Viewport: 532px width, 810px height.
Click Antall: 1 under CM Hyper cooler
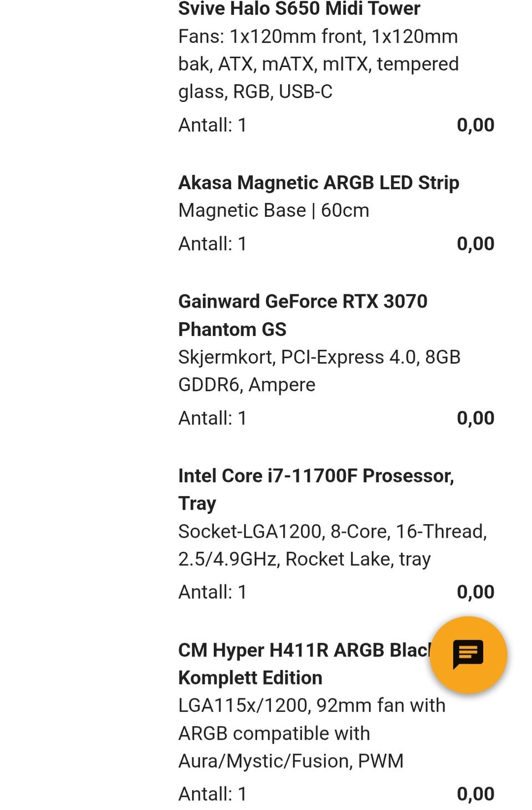click(x=212, y=794)
